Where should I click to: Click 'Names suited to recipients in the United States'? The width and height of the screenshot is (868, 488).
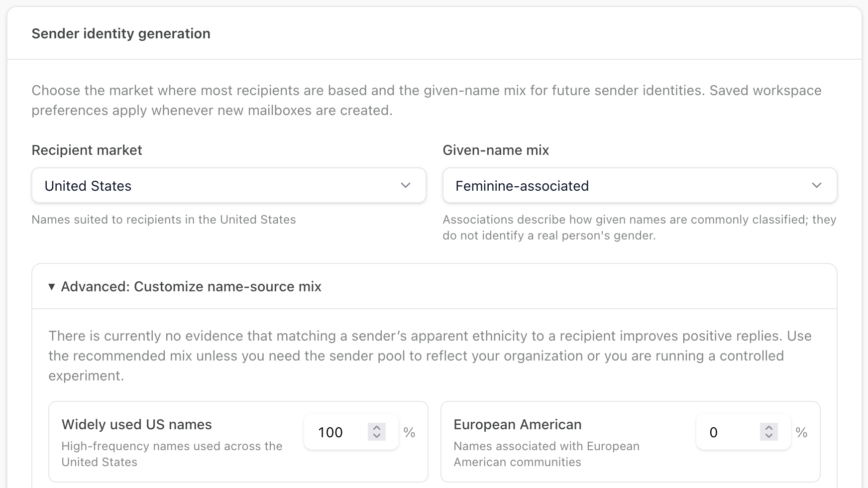click(x=164, y=220)
